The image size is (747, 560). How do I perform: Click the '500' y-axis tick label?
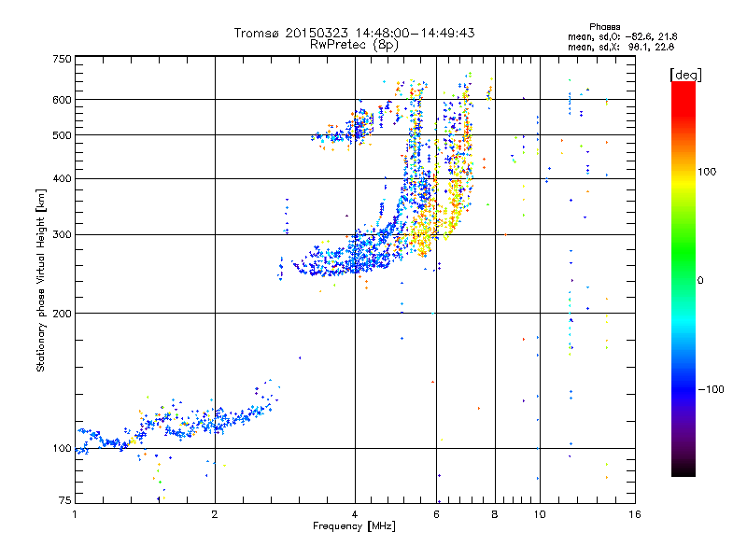[x=62, y=135]
